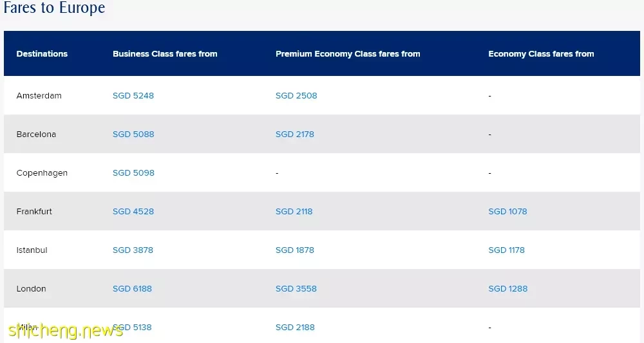
Task: Click the Economy Class fares from header
Action: [541, 54]
